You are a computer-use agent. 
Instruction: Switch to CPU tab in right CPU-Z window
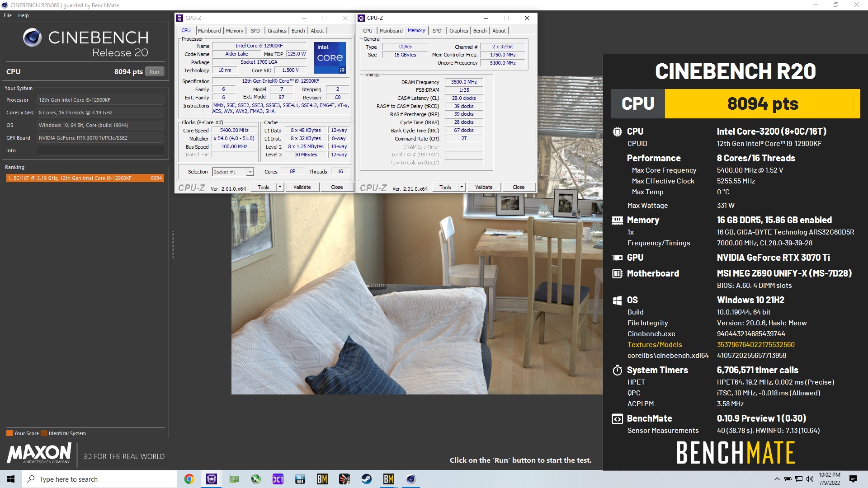(x=368, y=31)
